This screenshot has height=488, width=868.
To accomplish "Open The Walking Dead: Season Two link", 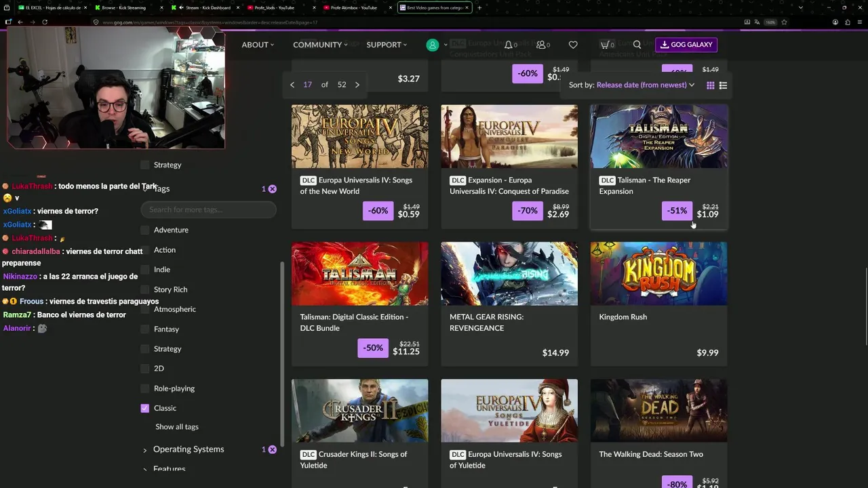I will [x=651, y=454].
